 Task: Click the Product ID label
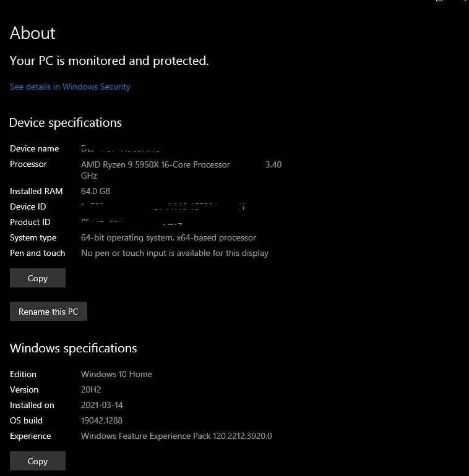click(30, 222)
